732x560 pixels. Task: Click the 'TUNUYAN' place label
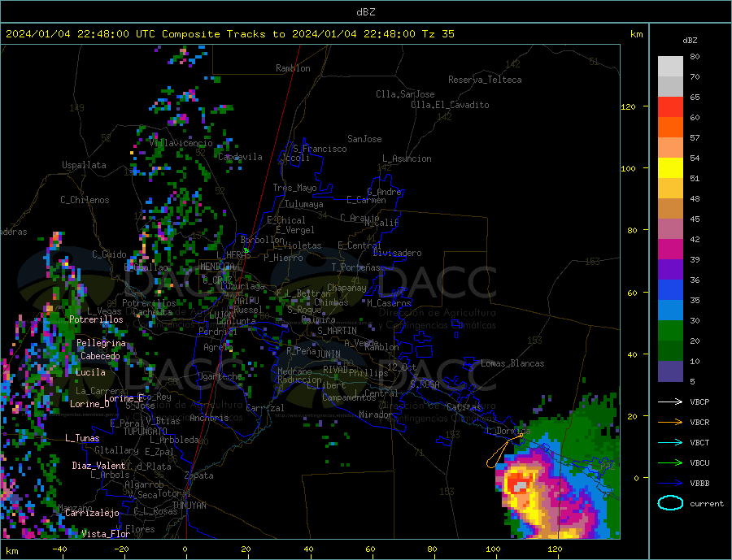189,506
